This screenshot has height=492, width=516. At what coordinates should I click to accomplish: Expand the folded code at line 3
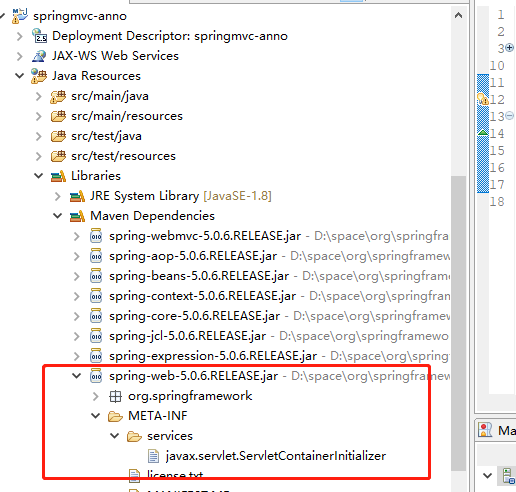click(509, 48)
